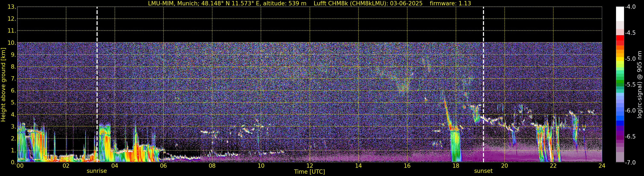Click the 'sunset' label below the axis
This screenshot has height=176, width=644.
point(483,171)
